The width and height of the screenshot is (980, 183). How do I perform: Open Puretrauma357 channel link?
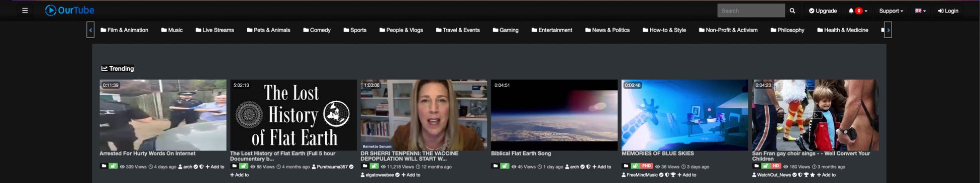(330, 166)
